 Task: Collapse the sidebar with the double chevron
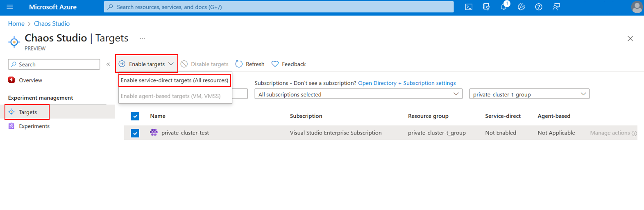coord(108,64)
